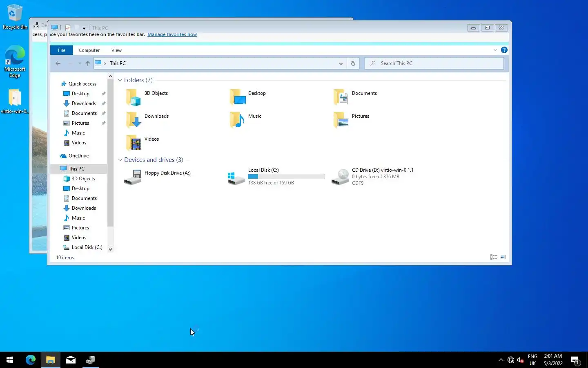Select pinned Pictures under Quick access
This screenshot has height=368, width=588.
click(80, 123)
